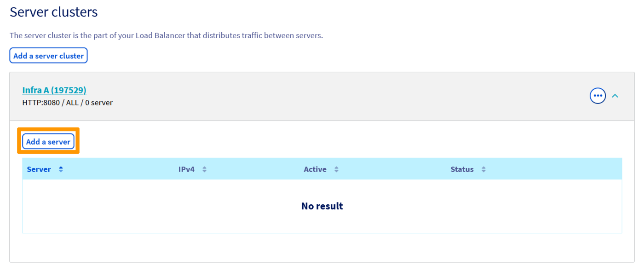
Task: Open the cluster actions ellipsis menu
Action: coord(598,96)
